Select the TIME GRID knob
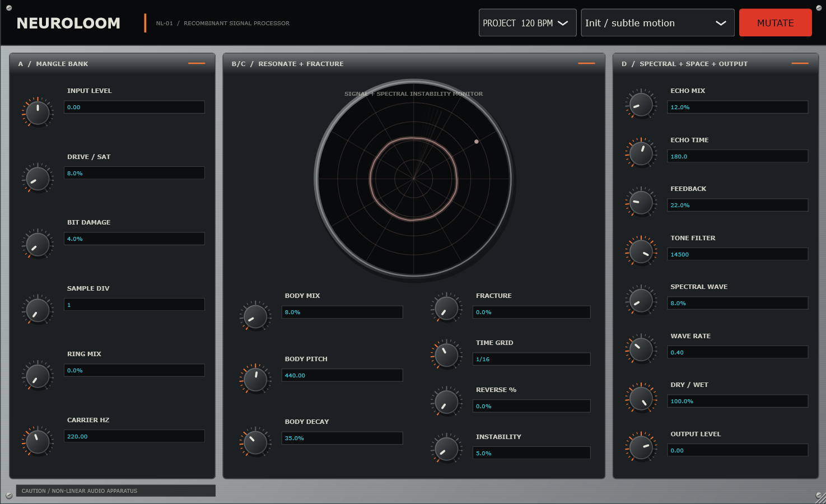Image resolution: width=826 pixels, height=504 pixels. click(x=446, y=354)
